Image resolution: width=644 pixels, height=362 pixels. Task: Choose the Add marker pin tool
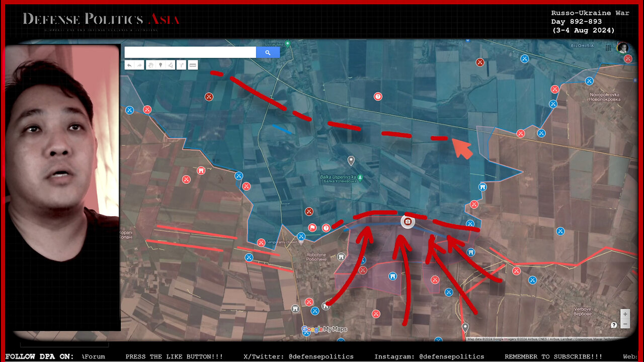click(160, 65)
